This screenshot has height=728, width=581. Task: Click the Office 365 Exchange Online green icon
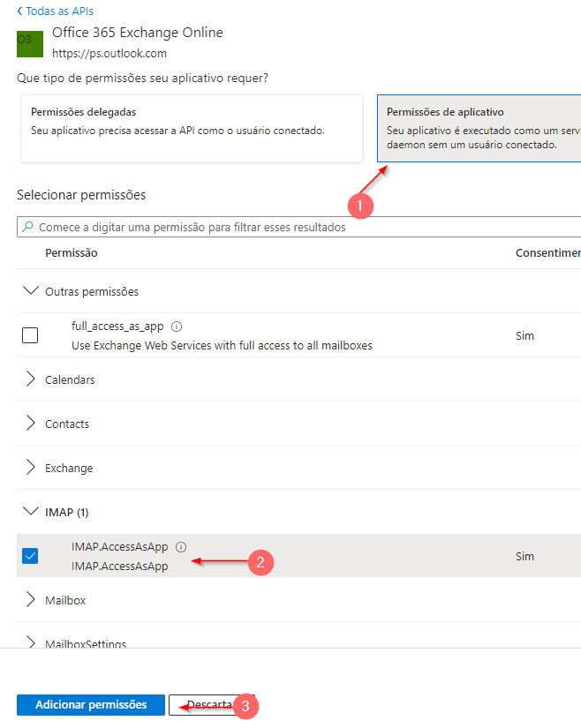(30, 44)
